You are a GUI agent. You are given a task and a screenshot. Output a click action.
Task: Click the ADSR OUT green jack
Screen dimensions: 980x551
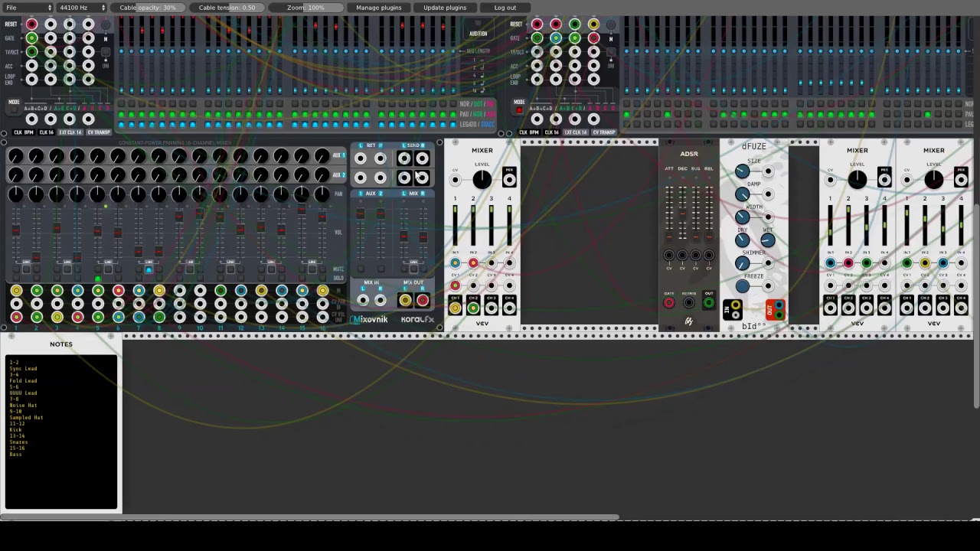click(x=709, y=303)
